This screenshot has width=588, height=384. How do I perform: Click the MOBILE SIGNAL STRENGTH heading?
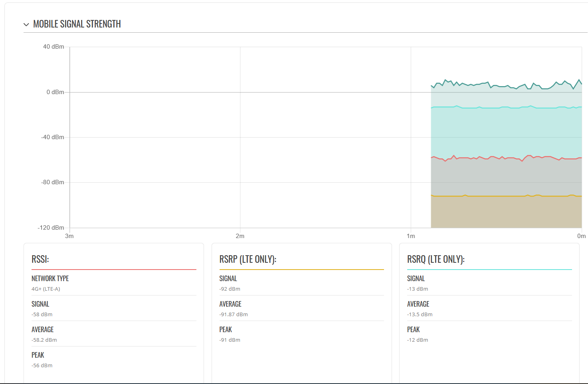click(77, 24)
